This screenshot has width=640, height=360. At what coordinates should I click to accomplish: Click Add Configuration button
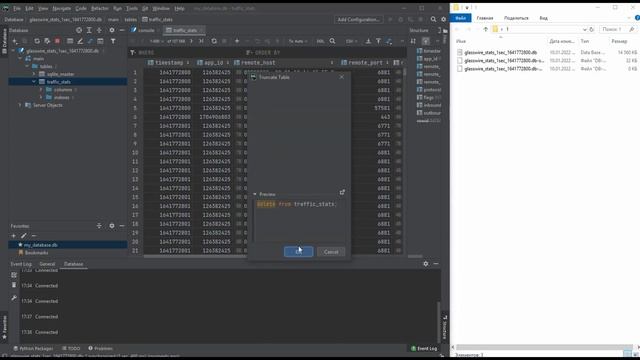(x=358, y=19)
